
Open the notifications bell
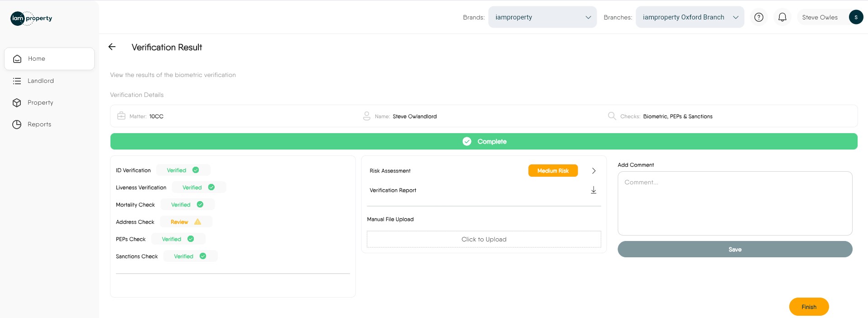(782, 17)
